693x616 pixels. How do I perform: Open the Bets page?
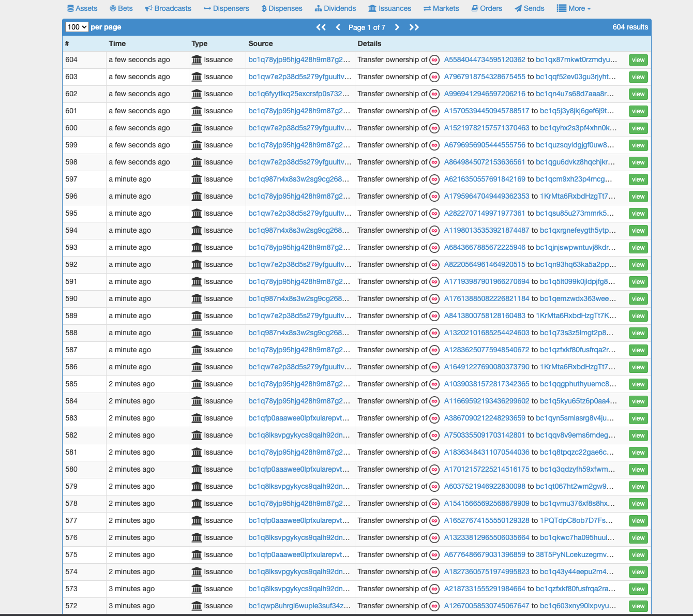click(121, 8)
